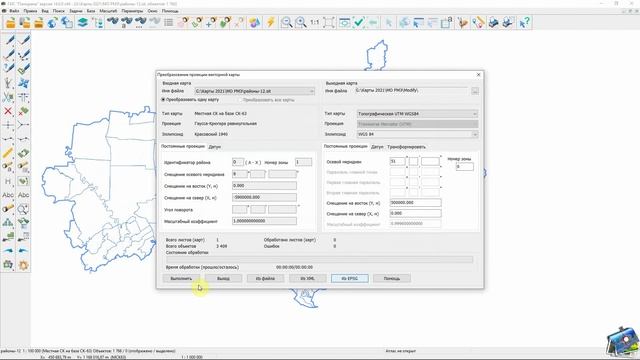Open the 'Трансформировать' tab
640x360 pixels.
(x=406, y=147)
